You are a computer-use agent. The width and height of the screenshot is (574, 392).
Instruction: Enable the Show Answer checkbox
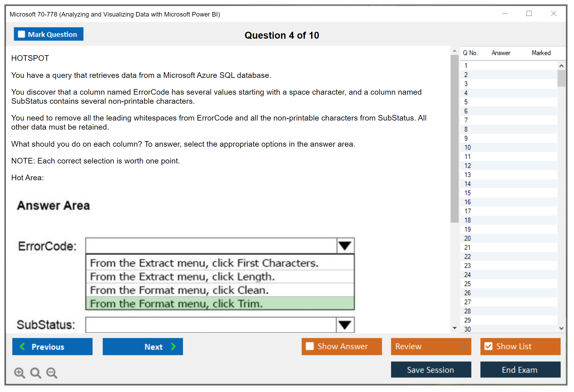click(310, 346)
